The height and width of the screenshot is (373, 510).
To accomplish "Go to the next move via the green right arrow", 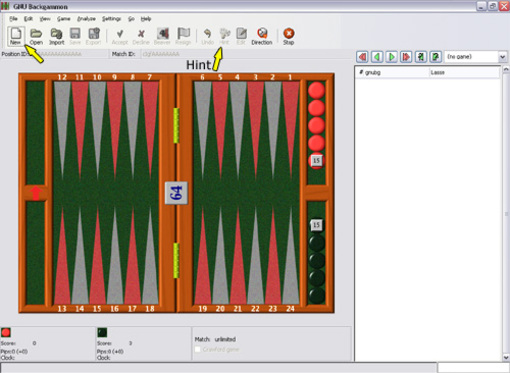I will coord(392,57).
